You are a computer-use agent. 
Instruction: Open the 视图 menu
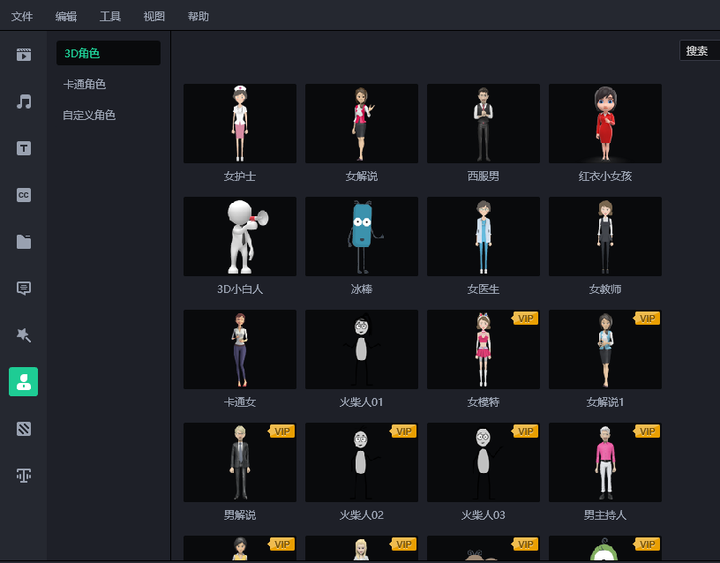coord(154,17)
